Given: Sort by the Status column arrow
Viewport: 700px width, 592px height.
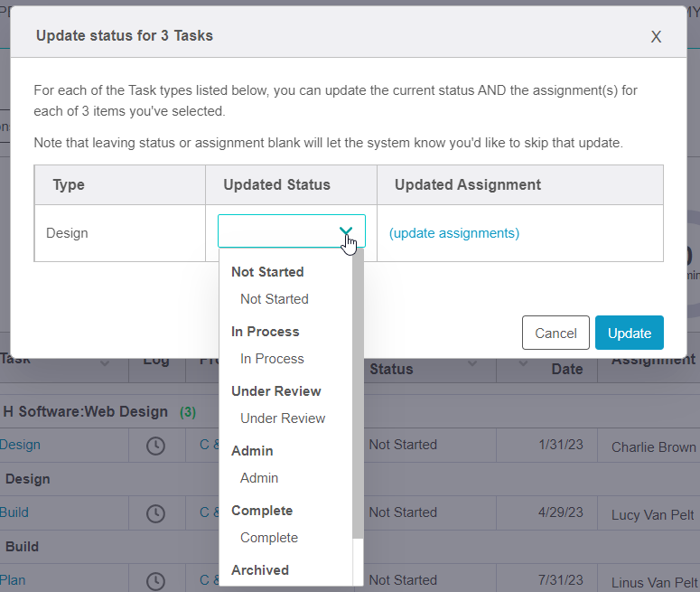Looking at the screenshot, I should 472,363.
